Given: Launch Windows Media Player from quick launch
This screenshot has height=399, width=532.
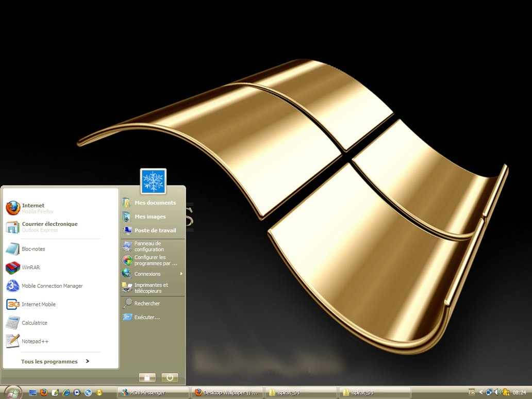Looking at the screenshot, I should pos(77,392).
